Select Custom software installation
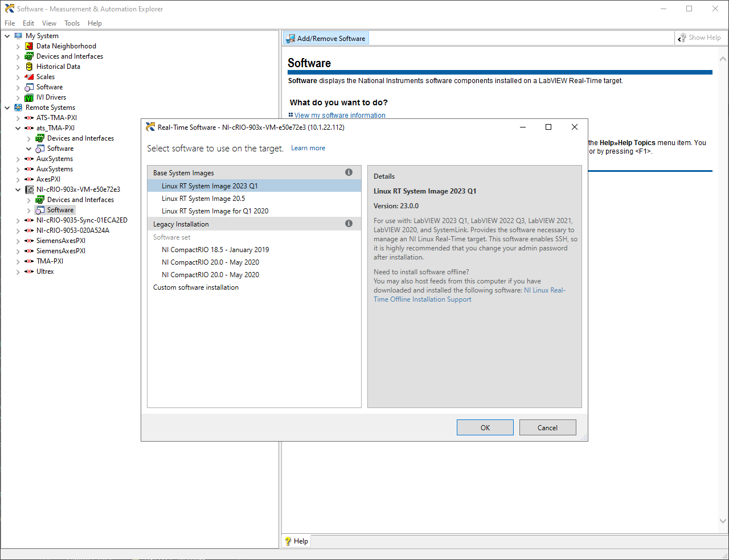 254,287
